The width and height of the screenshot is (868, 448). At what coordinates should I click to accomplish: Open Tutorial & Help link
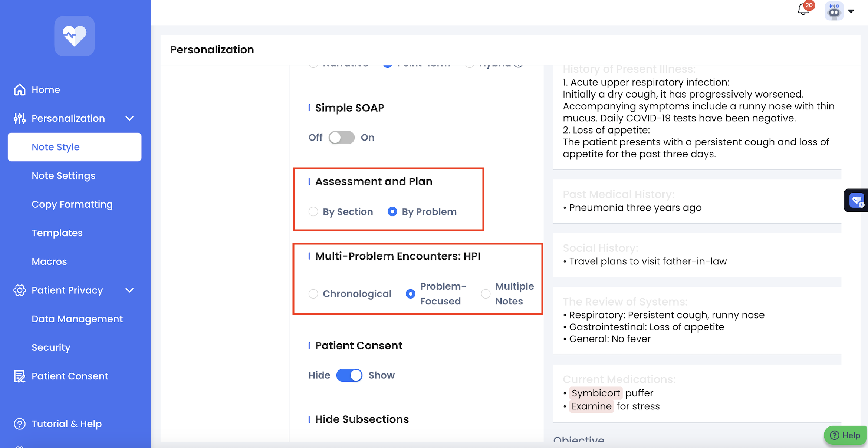66,424
